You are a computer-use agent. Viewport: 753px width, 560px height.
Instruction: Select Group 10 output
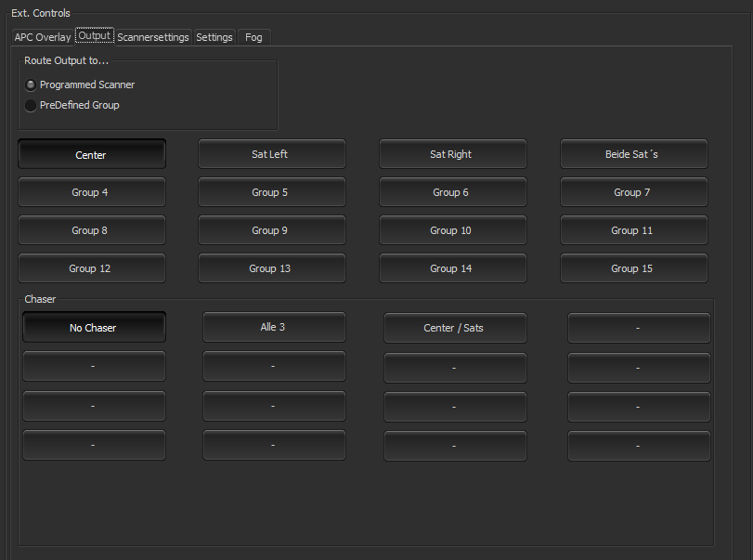tap(452, 230)
